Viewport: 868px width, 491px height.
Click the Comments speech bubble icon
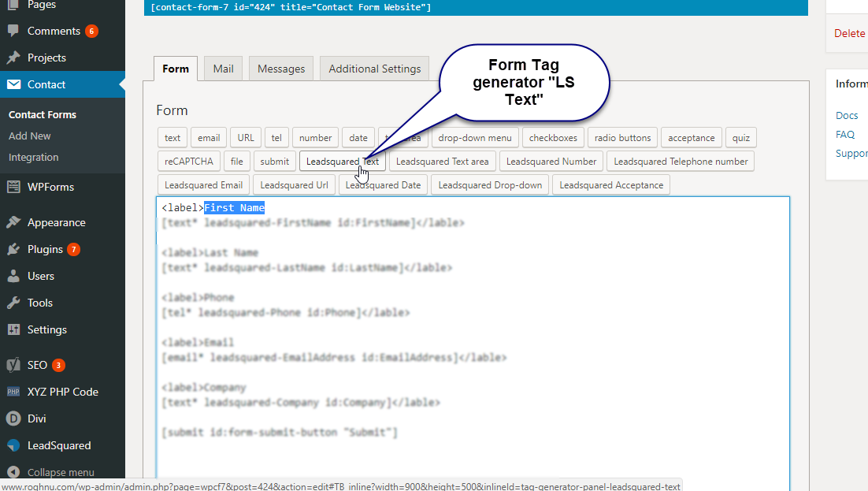click(13, 31)
